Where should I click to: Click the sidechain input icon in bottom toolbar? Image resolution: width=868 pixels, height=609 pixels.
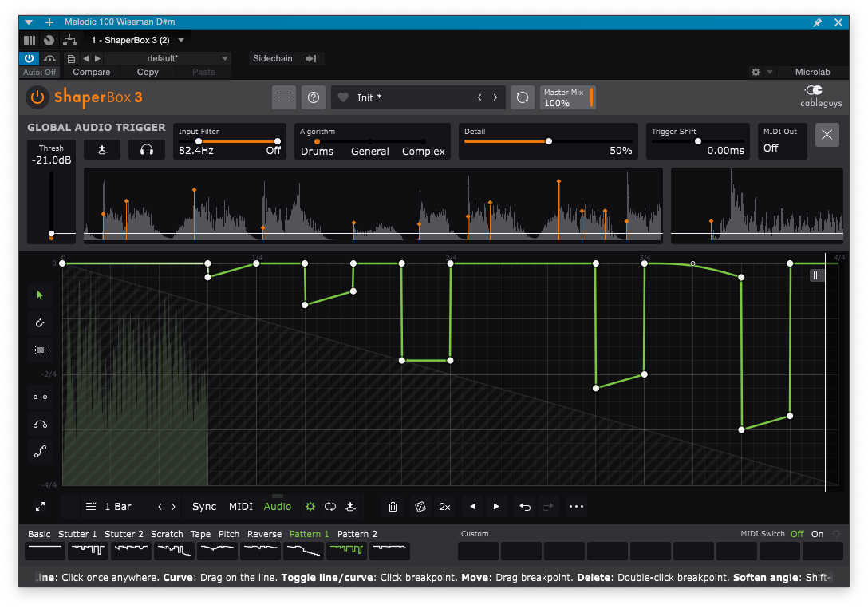tap(350, 507)
